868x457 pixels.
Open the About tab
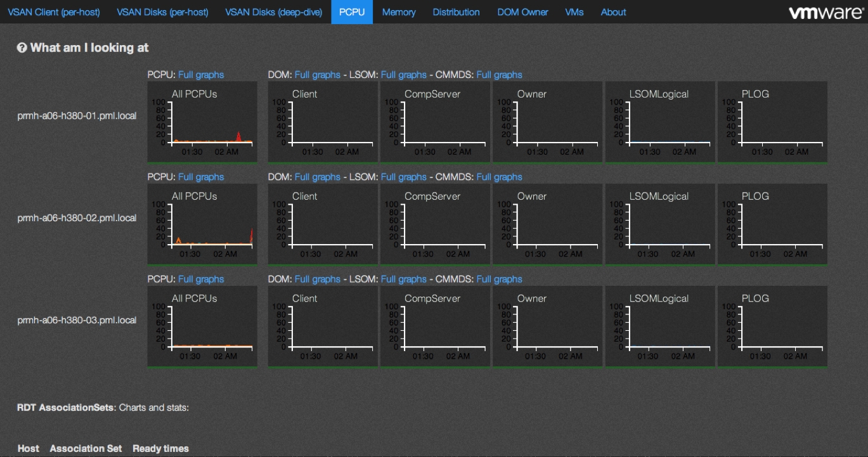click(x=613, y=12)
